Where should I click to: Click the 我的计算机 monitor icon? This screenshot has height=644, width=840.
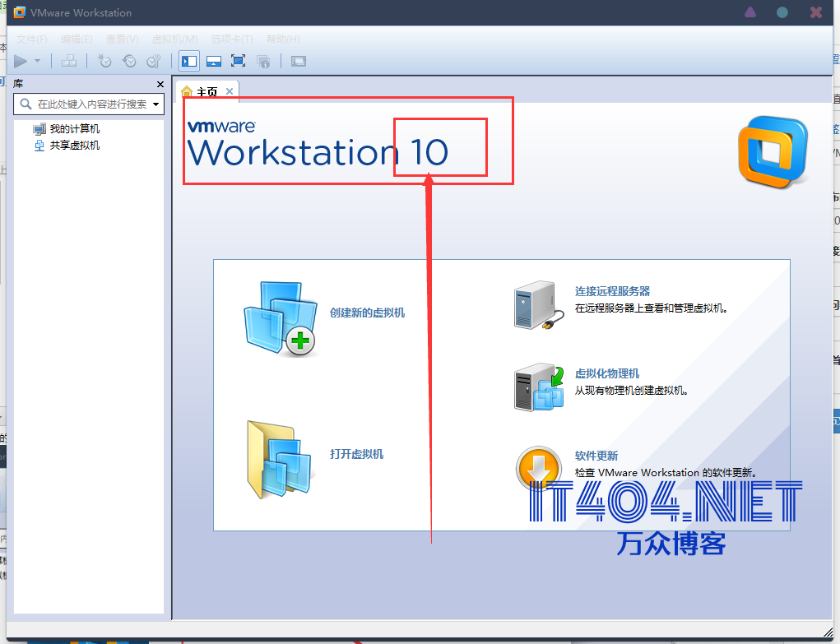click(x=39, y=129)
